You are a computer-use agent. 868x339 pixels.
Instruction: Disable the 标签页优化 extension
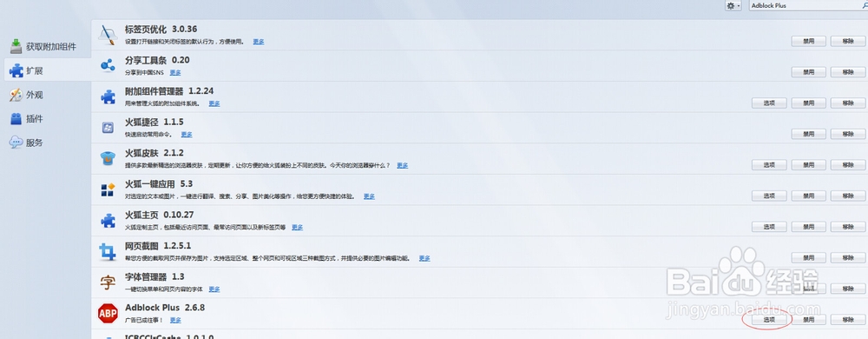(x=809, y=42)
